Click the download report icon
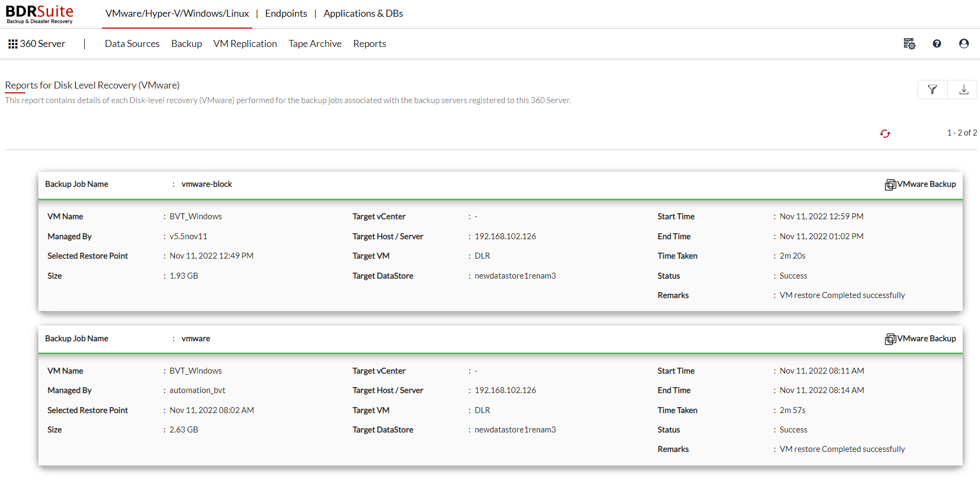980x487 pixels. [963, 90]
